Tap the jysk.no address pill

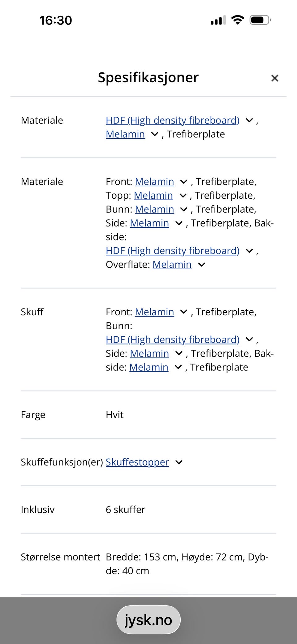148,619
